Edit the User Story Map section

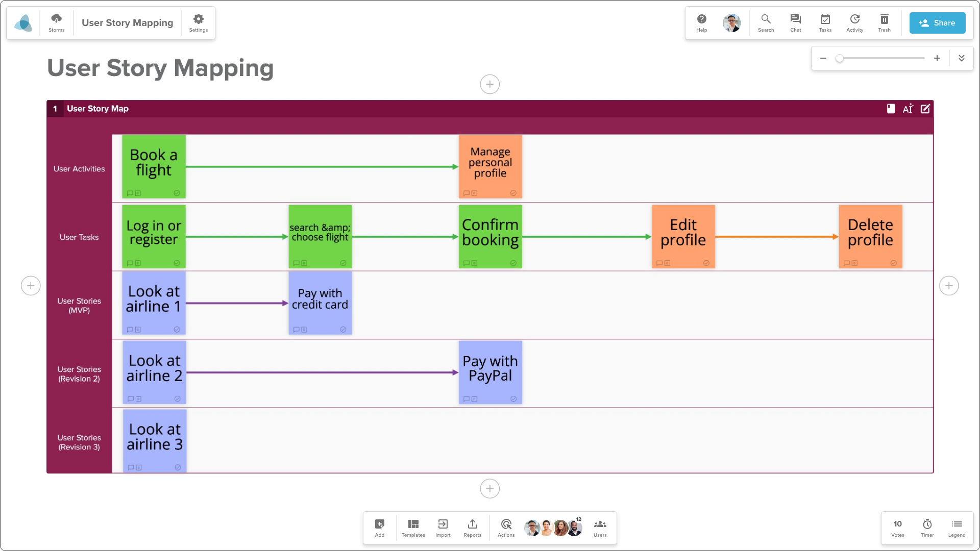click(925, 109)
